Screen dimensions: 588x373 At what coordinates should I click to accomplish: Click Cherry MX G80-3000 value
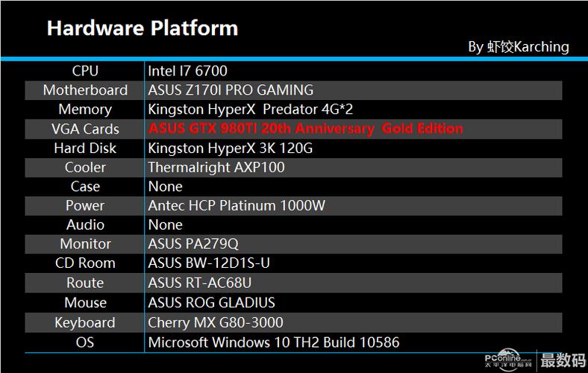point(216,323)
